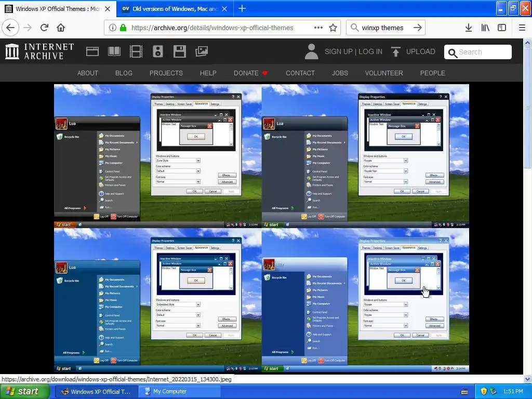Open a new browser tab
The height and width of the screenshot is (399, 532).
click(242, 8)
